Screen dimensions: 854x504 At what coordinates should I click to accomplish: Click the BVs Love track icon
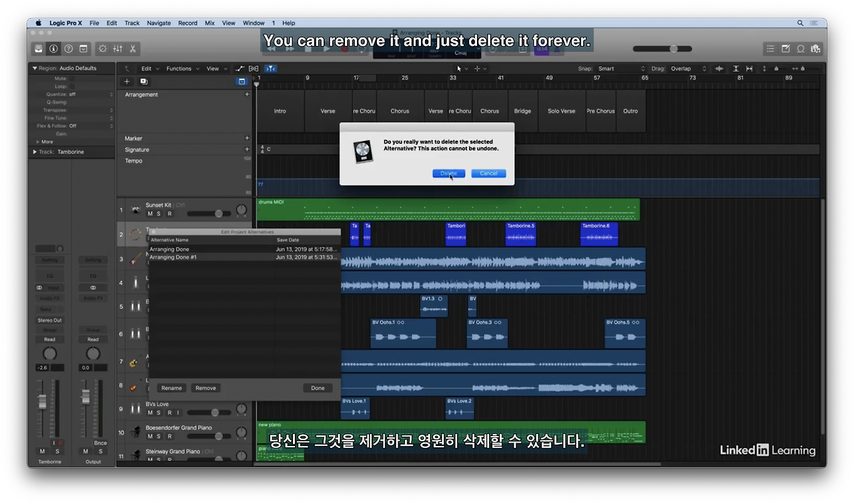(x=136, y=408)
